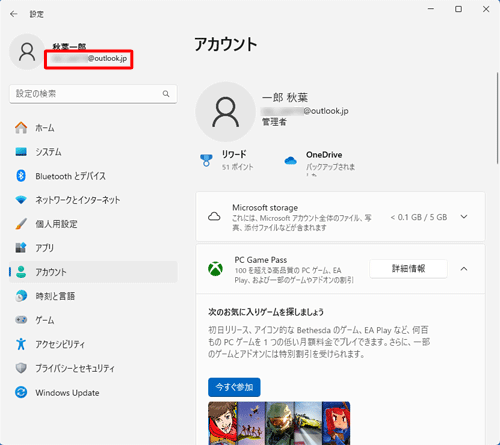Click the Bluetooth icon in sidebar
Image resolution: width=500 pixels, height=445 pixels.
(x=21, y=176)
